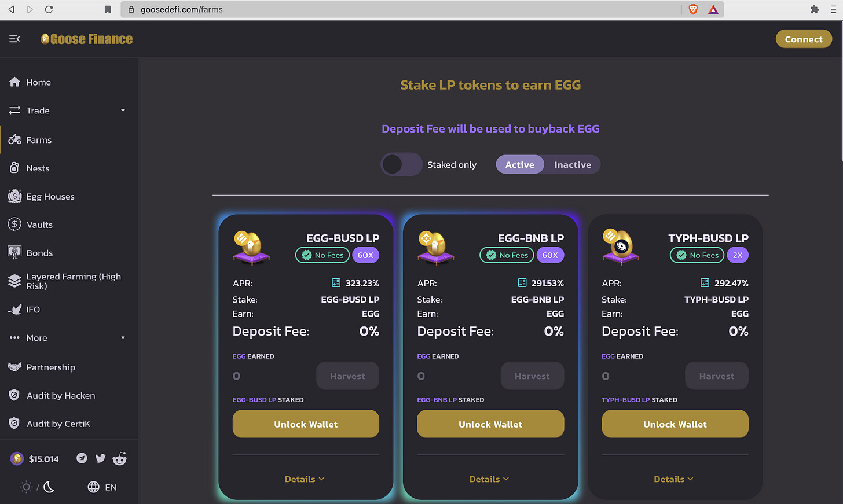This screenshot has width=843, height=504.
Task: Open APR calculator for EGG-BNB LP
Action: [x=522, y=283]
